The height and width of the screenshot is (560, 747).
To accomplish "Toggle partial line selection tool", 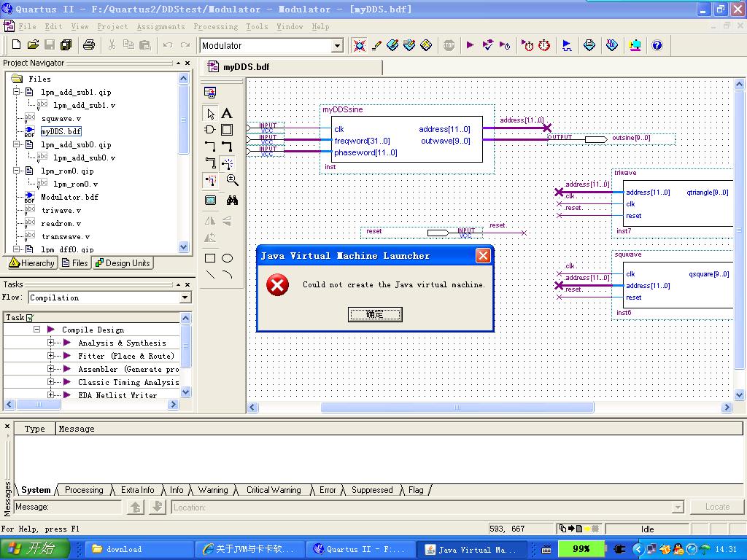I will 210,180.
